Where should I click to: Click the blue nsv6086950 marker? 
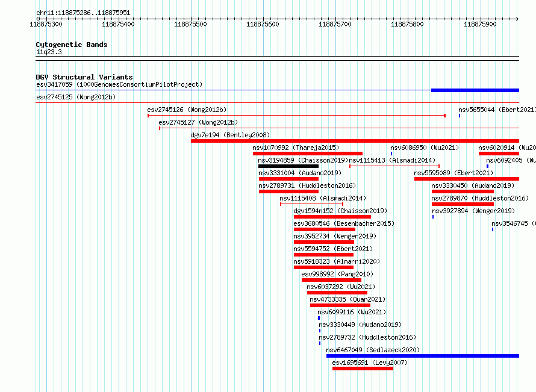391,154
